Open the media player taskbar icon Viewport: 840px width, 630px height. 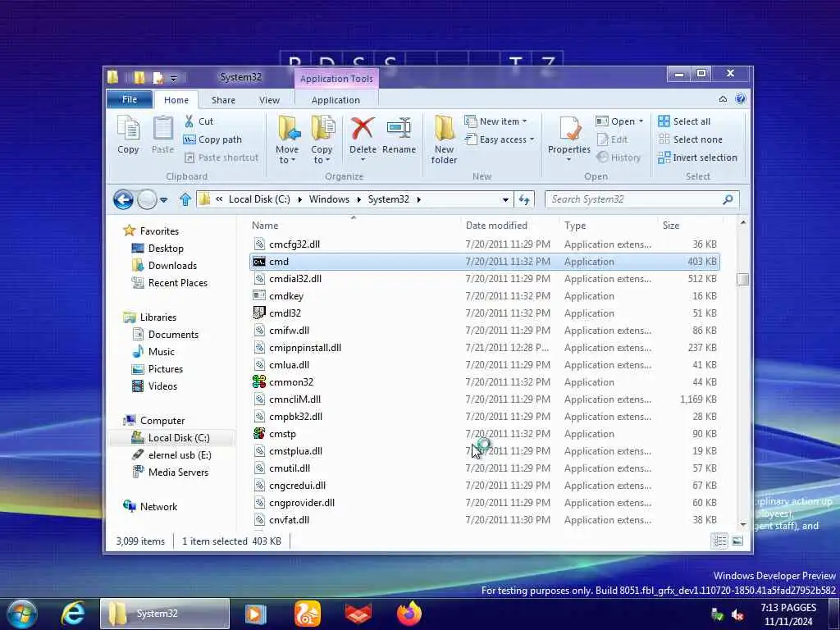pyautogui.click(x=256, y=614)
